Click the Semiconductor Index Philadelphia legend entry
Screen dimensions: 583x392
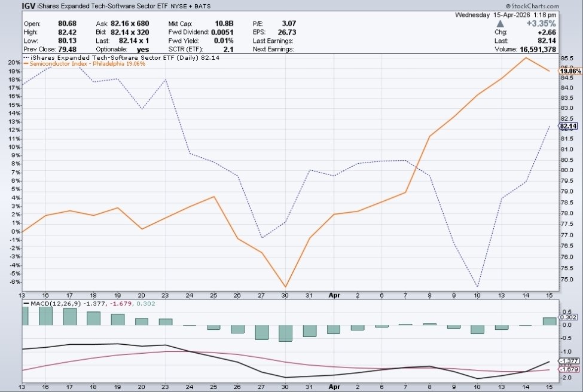coord(84,63)
